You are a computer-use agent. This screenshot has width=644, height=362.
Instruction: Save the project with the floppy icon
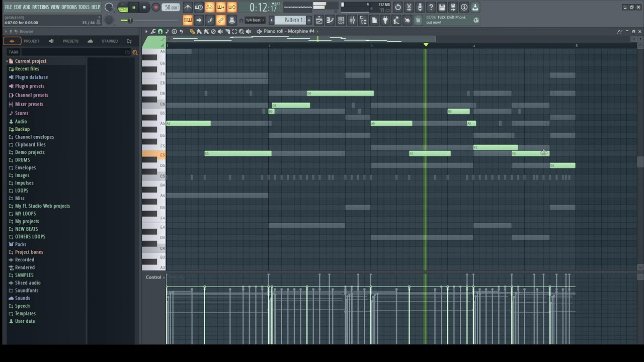(x=442, y=8)
